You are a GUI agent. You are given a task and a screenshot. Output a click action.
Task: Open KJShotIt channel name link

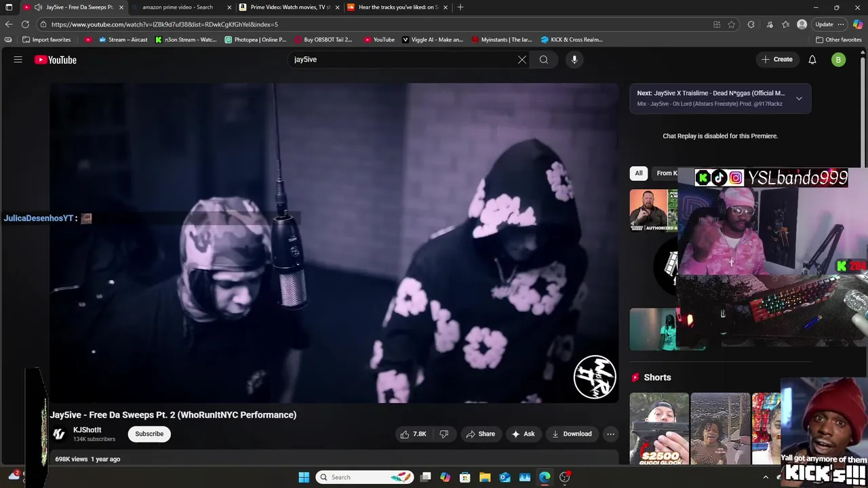87,430
